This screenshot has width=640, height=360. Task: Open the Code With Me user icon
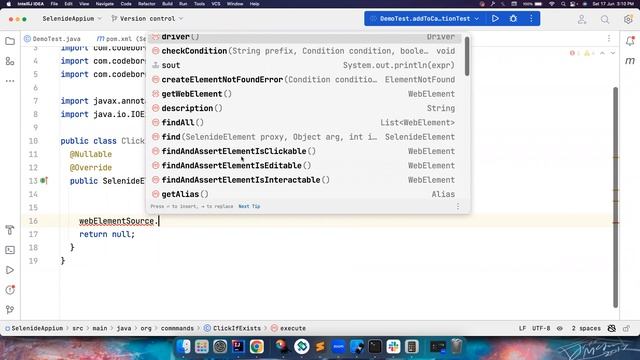[582, 19]
